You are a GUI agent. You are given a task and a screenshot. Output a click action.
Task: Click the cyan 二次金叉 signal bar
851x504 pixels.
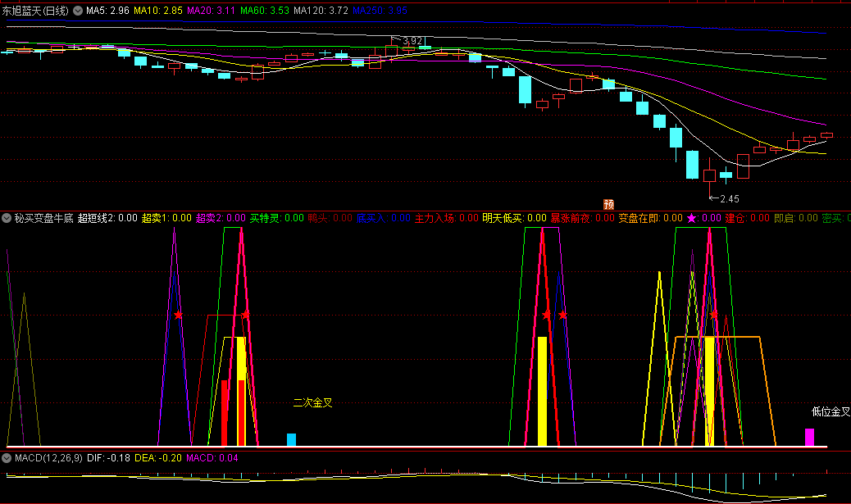click(x=291, y=439)
